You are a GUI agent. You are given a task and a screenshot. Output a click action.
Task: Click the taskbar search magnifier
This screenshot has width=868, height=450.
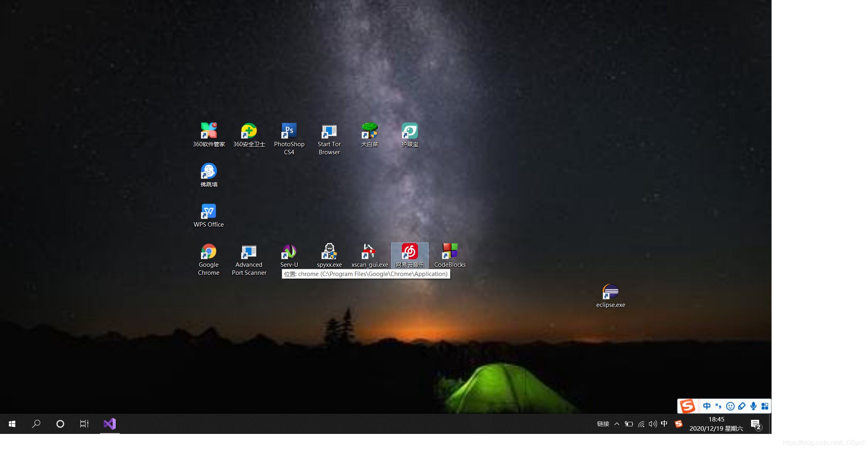click(36, 424)
